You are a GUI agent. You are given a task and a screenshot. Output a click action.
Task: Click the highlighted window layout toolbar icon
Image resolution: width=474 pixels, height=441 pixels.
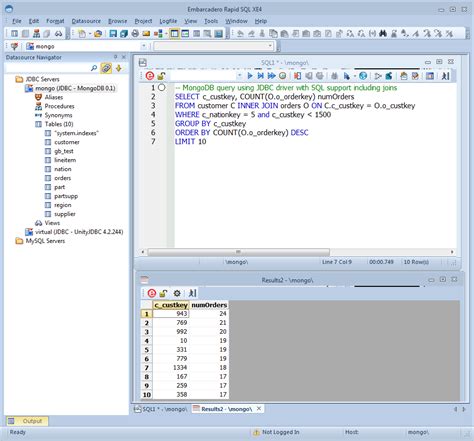(x=174, y=33)
